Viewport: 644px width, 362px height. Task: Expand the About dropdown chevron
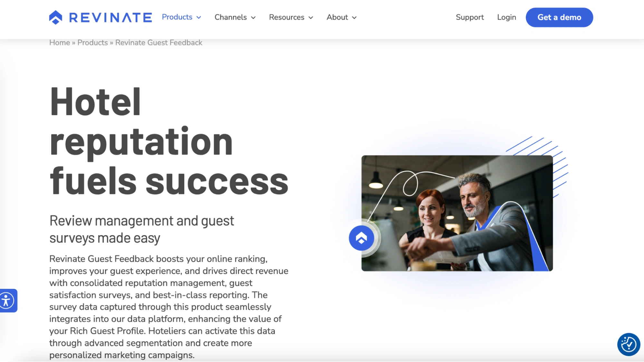[354, 18]
